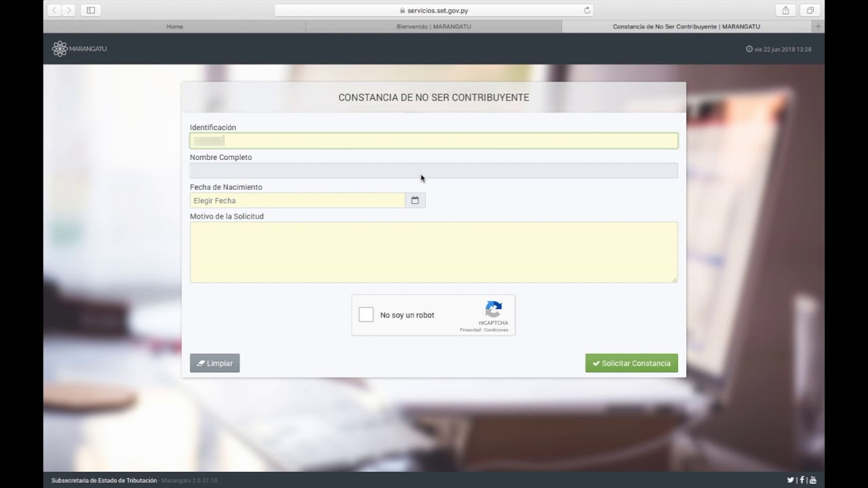This screenshot has height=488, width=868.
Task: Switch to the Home tab
Action: click(174, 26)
